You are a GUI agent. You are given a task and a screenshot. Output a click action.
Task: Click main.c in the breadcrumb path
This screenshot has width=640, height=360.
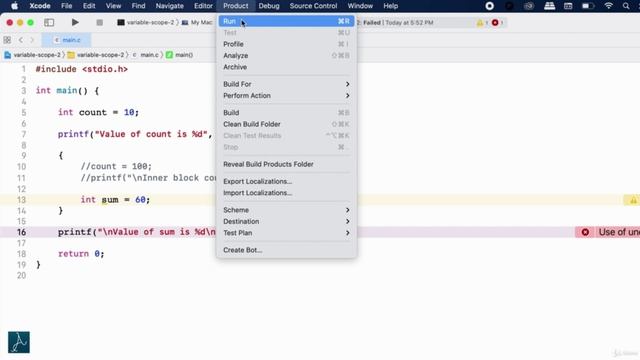(146, 55)
